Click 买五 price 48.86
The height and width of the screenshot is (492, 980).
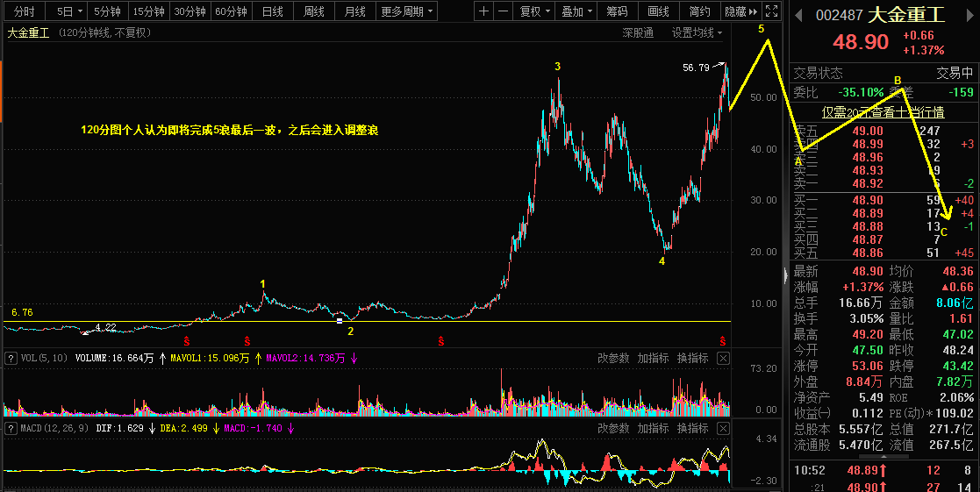click(x=868, y=253)
